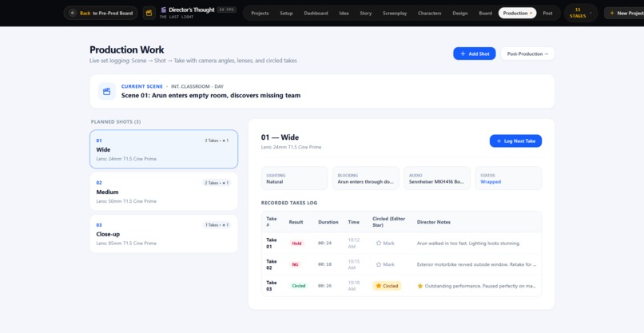
Task: Click the film icon next to Director's Thought
Action: point(164,10)
